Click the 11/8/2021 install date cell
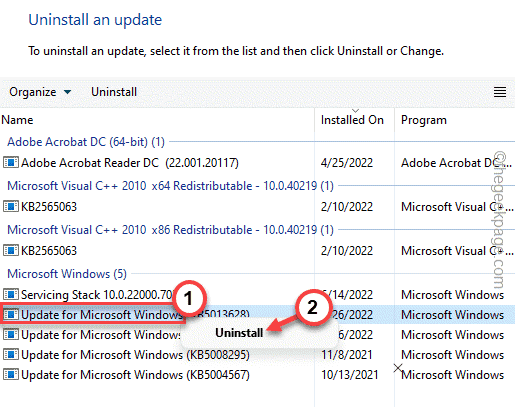515x407 pixels. click(x=347, y=355)
